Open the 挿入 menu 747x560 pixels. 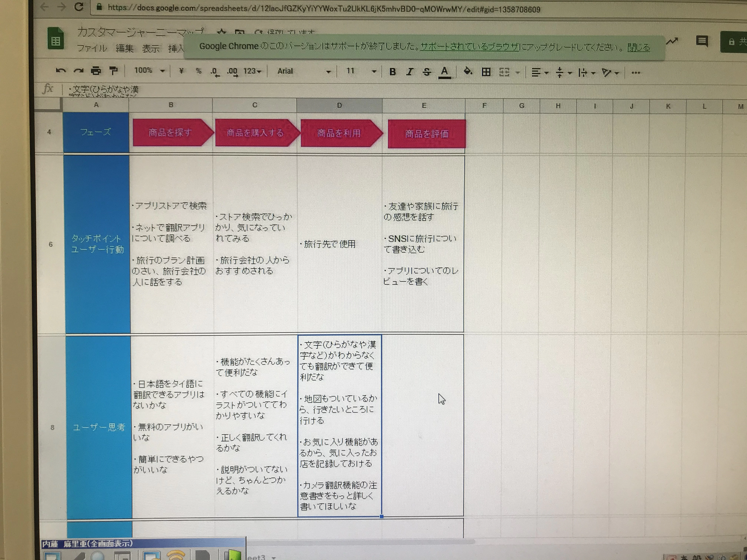[176, 49]
